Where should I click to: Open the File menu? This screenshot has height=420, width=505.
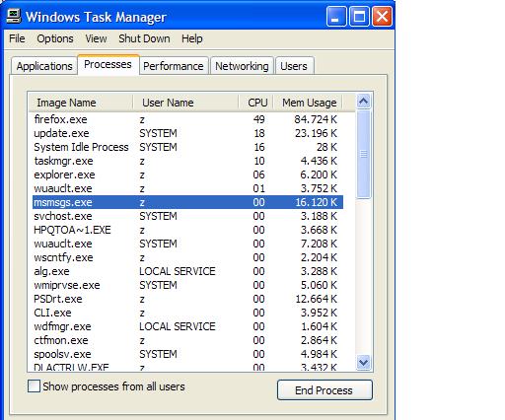[17, 38]
